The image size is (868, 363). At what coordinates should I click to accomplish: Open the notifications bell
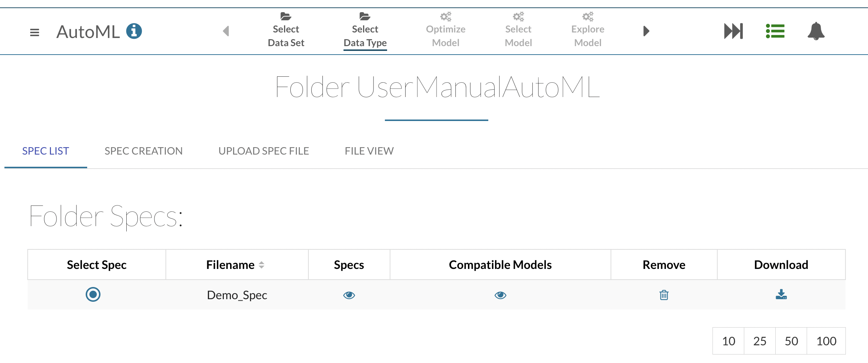point(816,31)
